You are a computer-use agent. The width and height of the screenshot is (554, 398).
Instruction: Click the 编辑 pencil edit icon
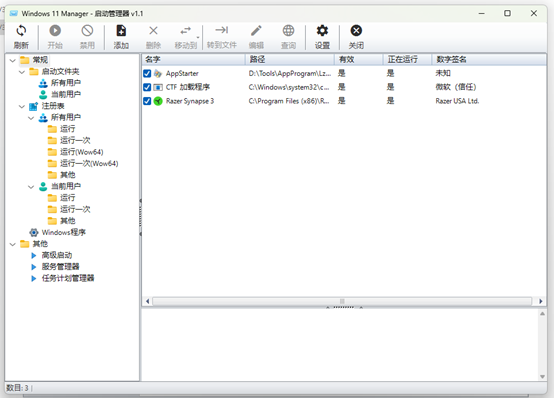point(256,31)
